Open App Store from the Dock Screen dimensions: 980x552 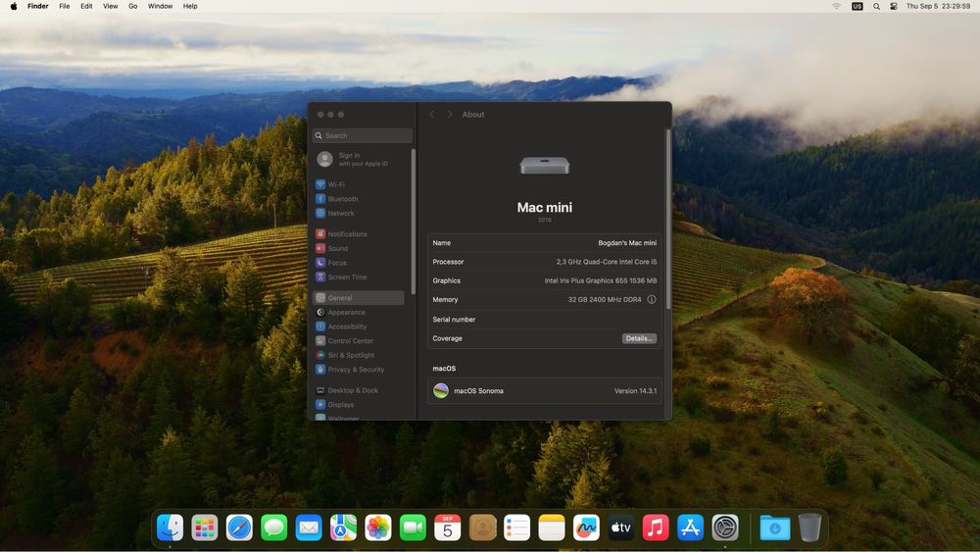[690, 527]
